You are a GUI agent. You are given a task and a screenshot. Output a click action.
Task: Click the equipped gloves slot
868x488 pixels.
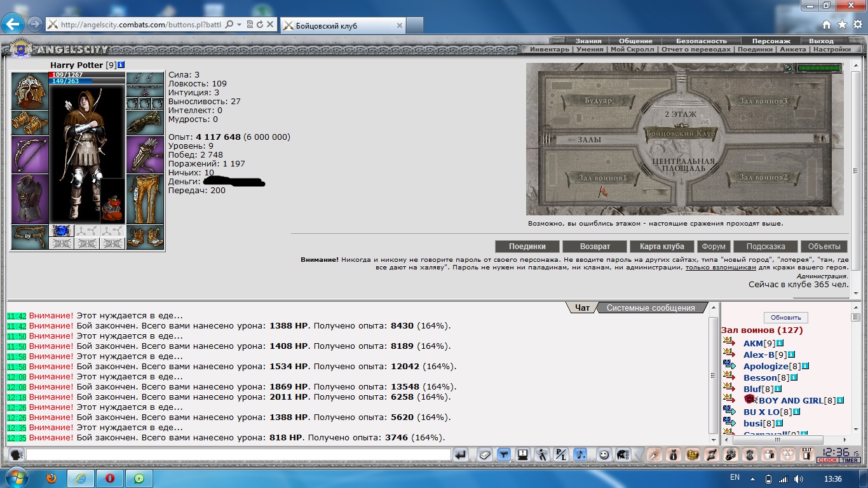[x=145, y=123]
